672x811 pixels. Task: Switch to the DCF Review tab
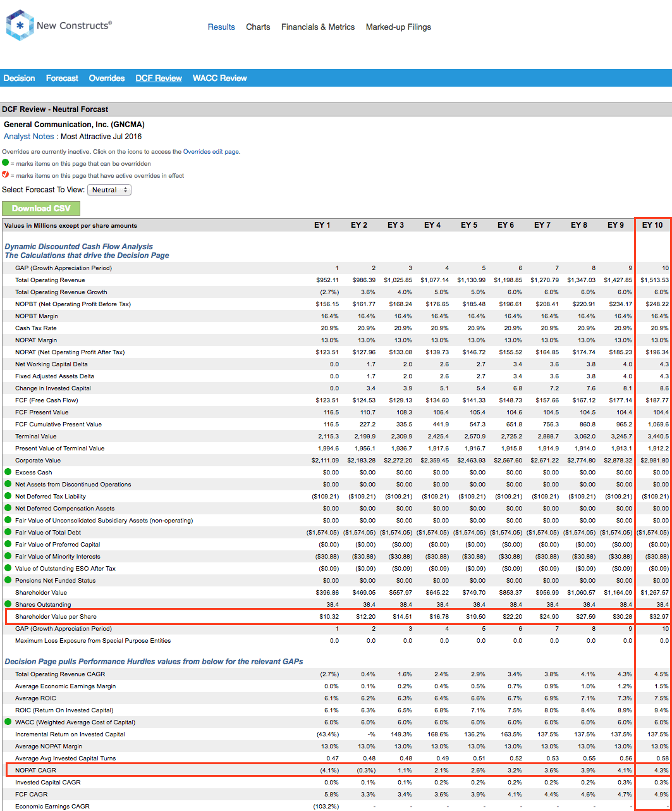pyautogui.click(x=159, y=78)
